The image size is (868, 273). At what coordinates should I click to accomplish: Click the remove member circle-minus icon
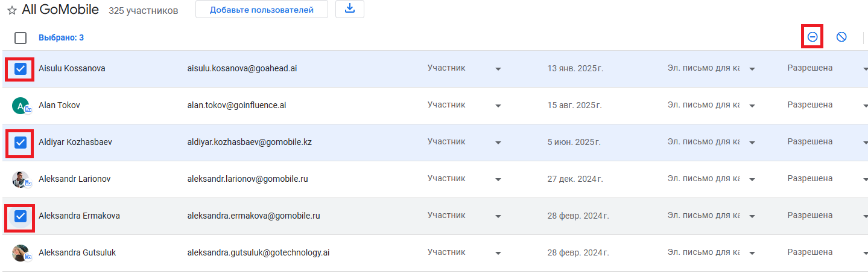pos(813,37)
